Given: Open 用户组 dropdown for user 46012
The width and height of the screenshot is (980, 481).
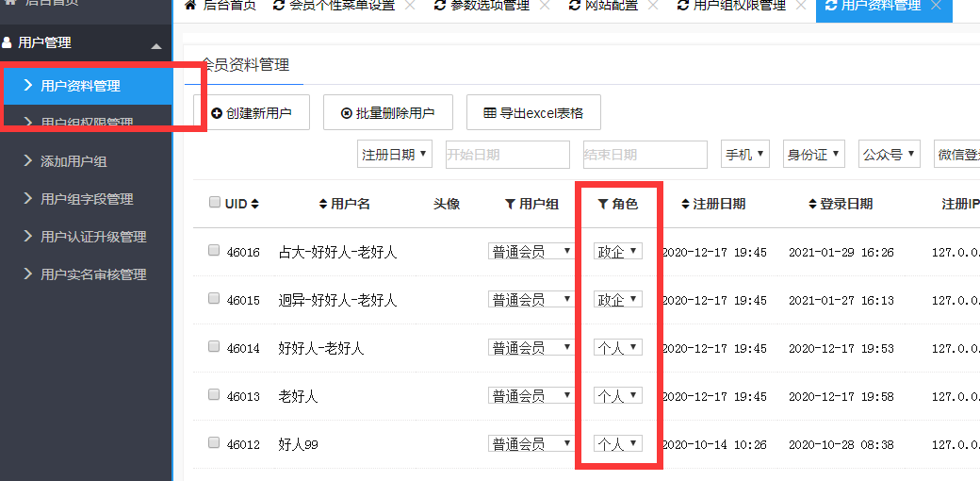Looking at the screenshot, I should pyautogui.click(x=531, y=443).
